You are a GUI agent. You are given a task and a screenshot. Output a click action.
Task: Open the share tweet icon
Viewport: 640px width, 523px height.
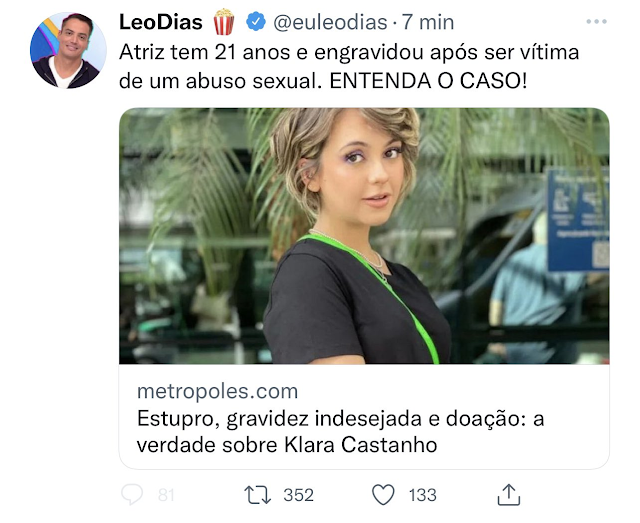point(509,494)
